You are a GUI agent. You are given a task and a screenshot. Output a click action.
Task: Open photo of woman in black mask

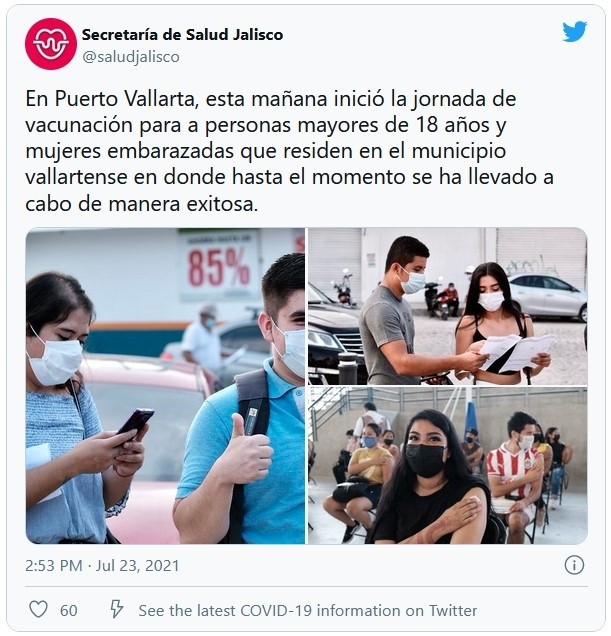click(447, 466)
